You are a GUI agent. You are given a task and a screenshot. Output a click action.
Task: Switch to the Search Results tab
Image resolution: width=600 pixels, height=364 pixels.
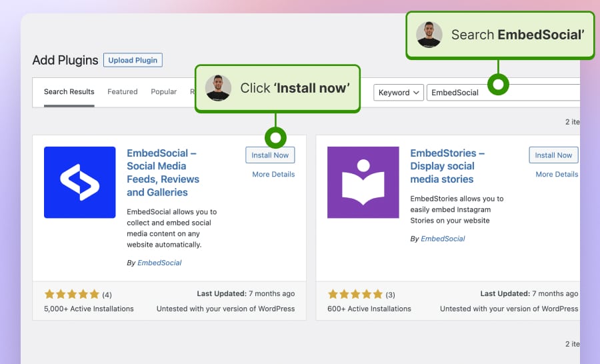(69, 92)
